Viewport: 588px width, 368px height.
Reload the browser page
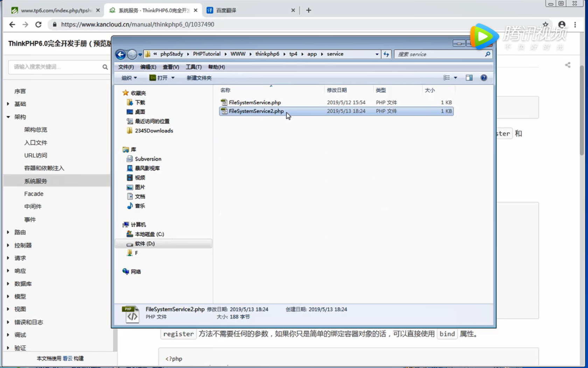point(38,25)
